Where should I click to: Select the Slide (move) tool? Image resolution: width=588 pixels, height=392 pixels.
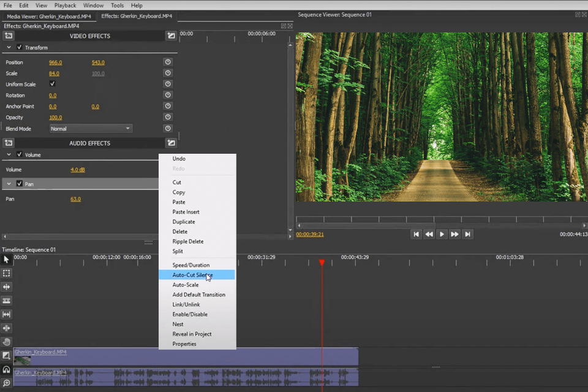coord(6,328)
